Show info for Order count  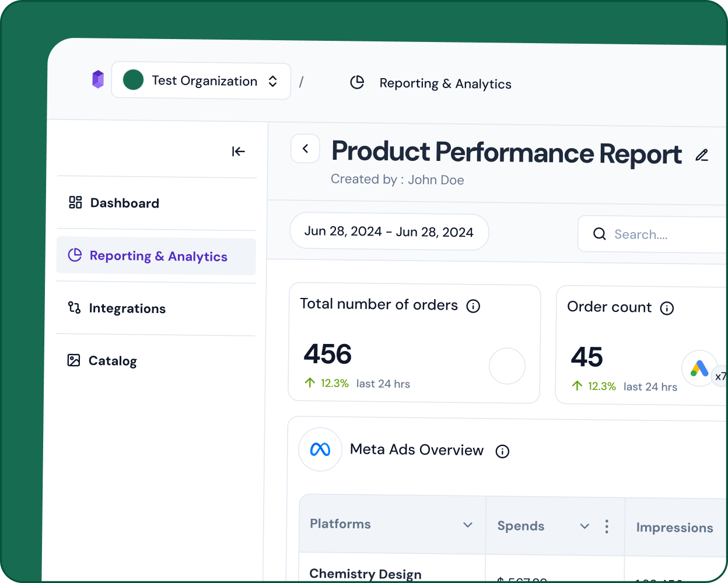[667, 308]
